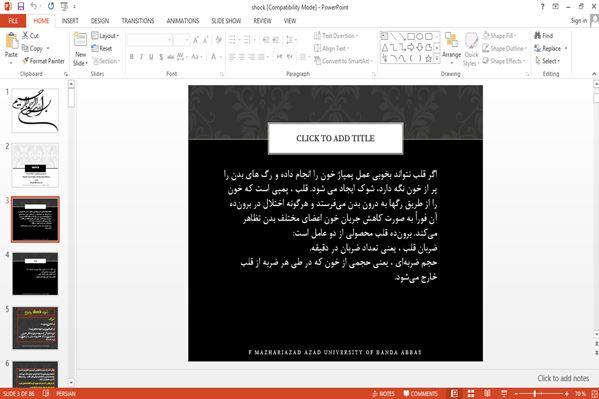599x399 pixels.
Task: Save the presentation using quick access icon
Action: pyautogui.click(x=21, y=6)
